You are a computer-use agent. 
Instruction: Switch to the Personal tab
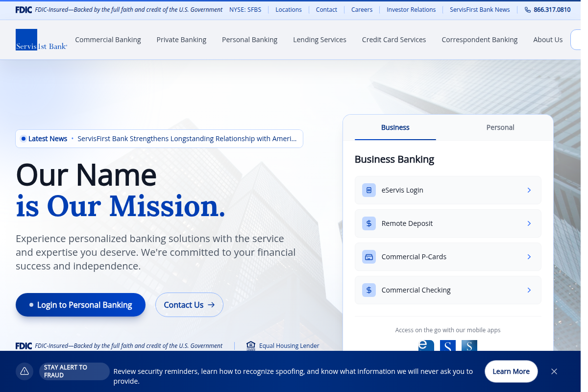pyautogui.click(x=500, y=127)
